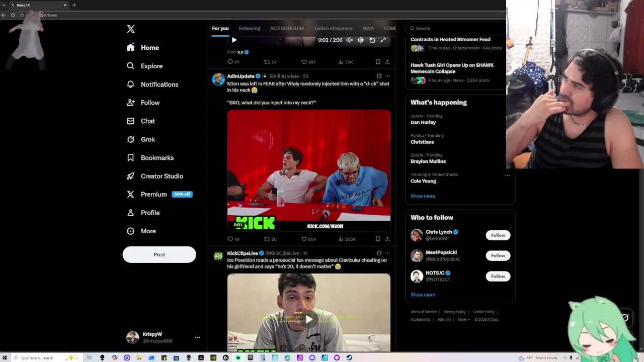This screenshot has height=362, width=644.
Task: Click the Post button
Action: pos(159,254)
